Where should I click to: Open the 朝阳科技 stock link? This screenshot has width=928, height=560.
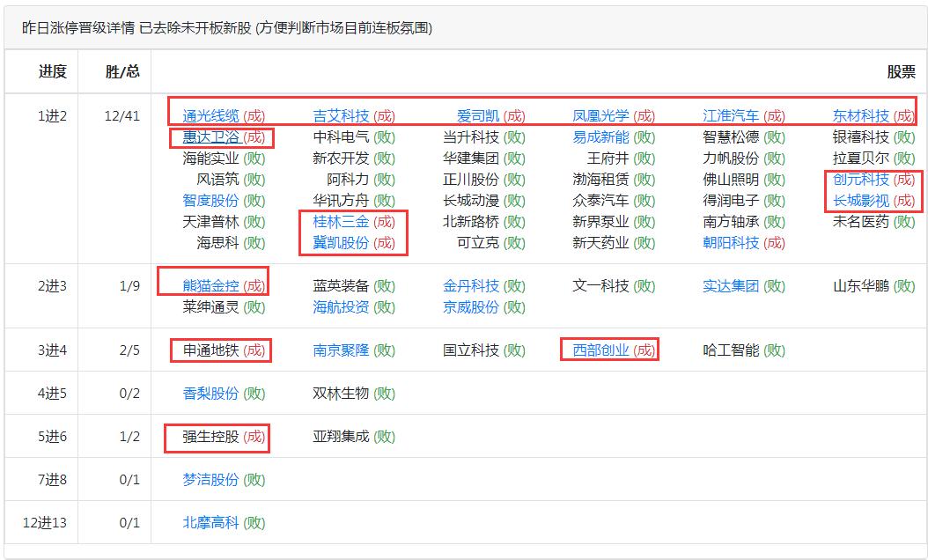pyautogui.click(x=731, y=243)
